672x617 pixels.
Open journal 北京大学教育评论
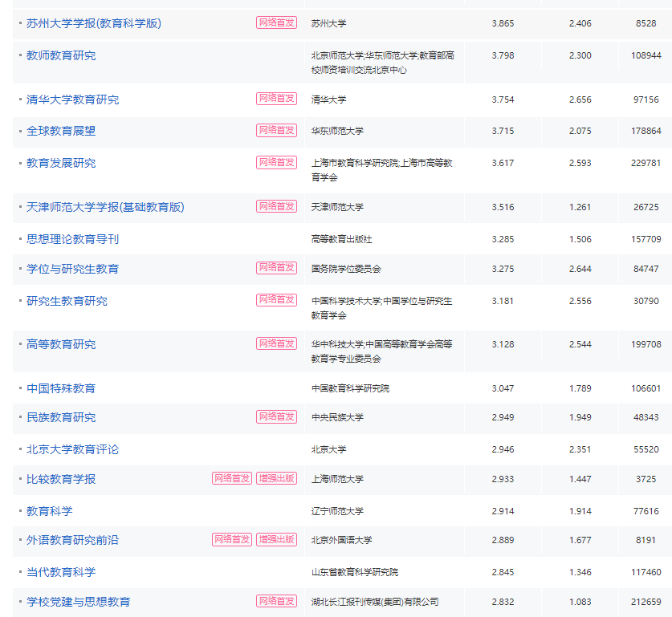point(72,449)
